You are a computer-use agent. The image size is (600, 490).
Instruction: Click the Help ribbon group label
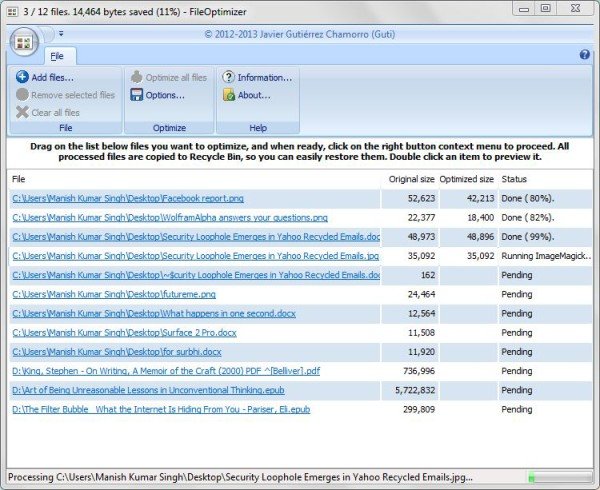[x=258, y=128]
